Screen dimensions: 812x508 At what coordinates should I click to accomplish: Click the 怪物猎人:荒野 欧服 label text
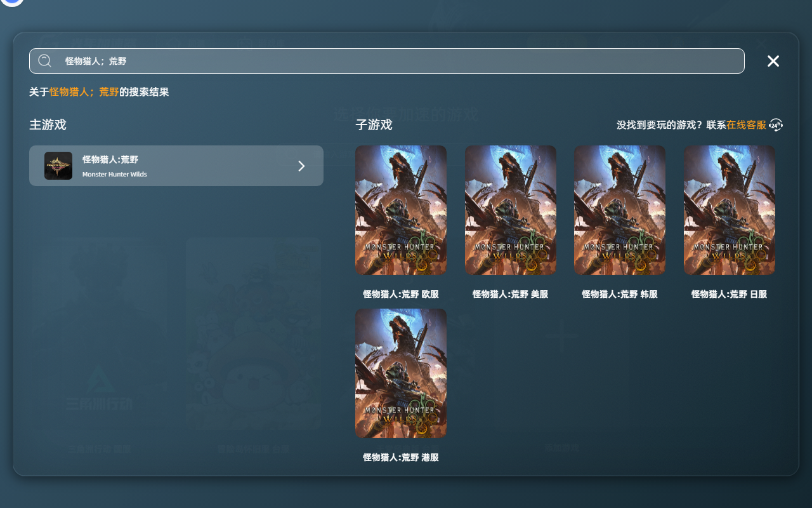(401, 295)
